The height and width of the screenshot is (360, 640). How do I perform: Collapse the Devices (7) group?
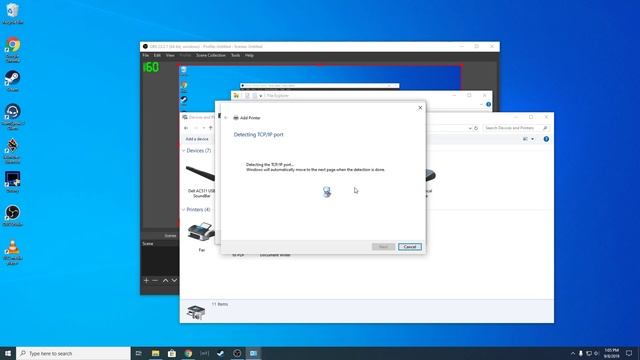click(183, 151)
